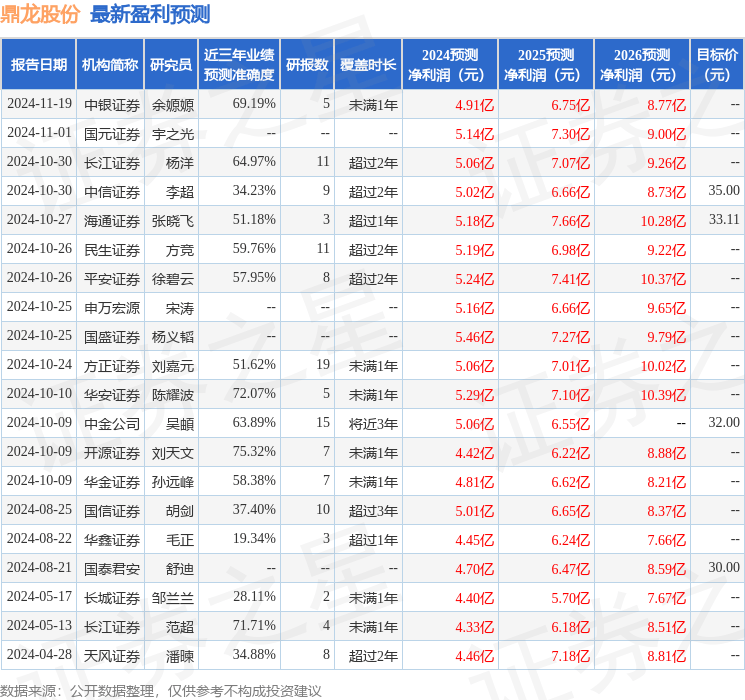Click 中信证券 institution cell

112,192
